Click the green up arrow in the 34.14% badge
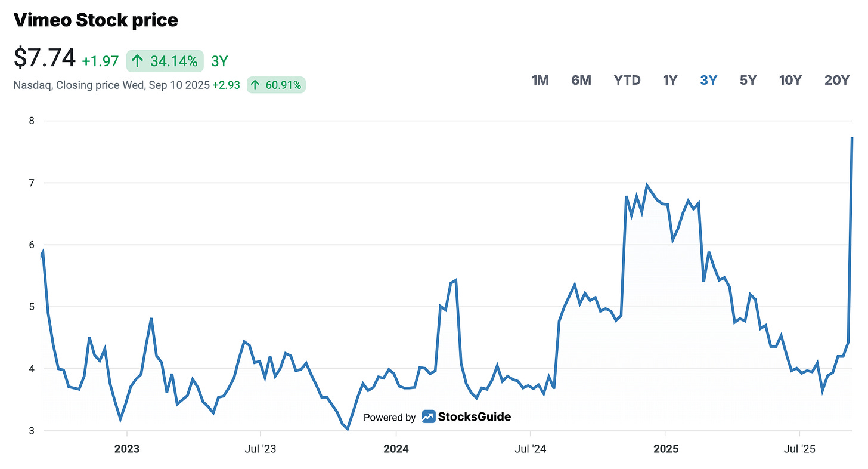This screenshot has height=469, width=868. pos(137,60)
